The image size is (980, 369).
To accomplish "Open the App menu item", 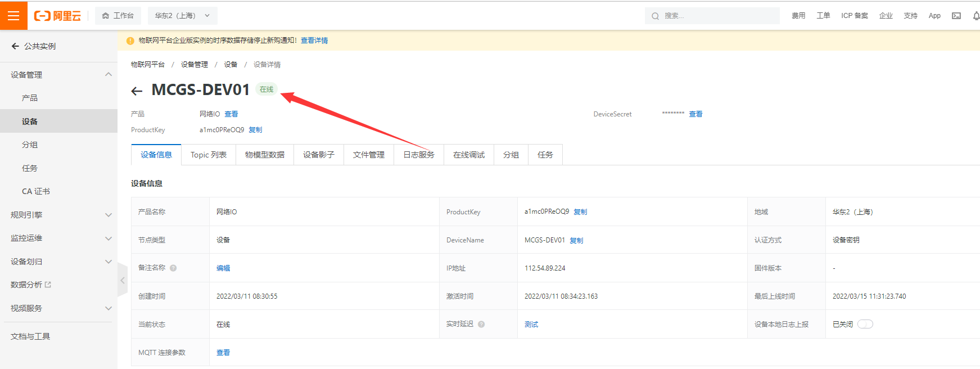I will tap(934, 16).
